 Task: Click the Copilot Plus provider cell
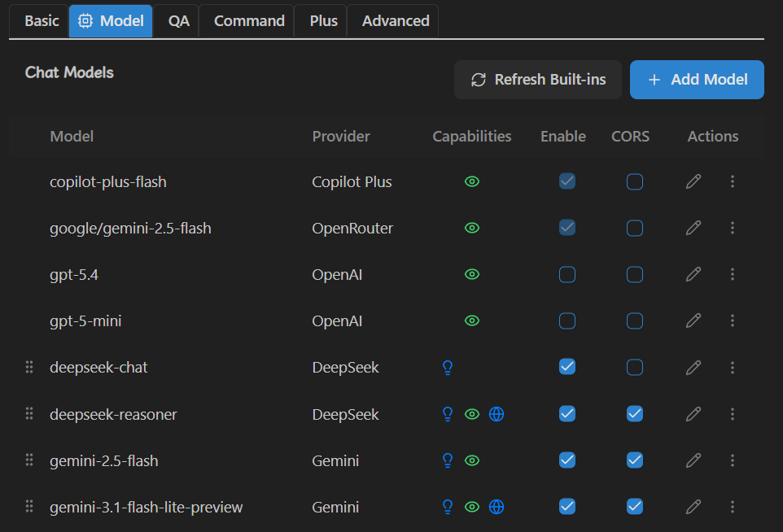tap(352, 181)
